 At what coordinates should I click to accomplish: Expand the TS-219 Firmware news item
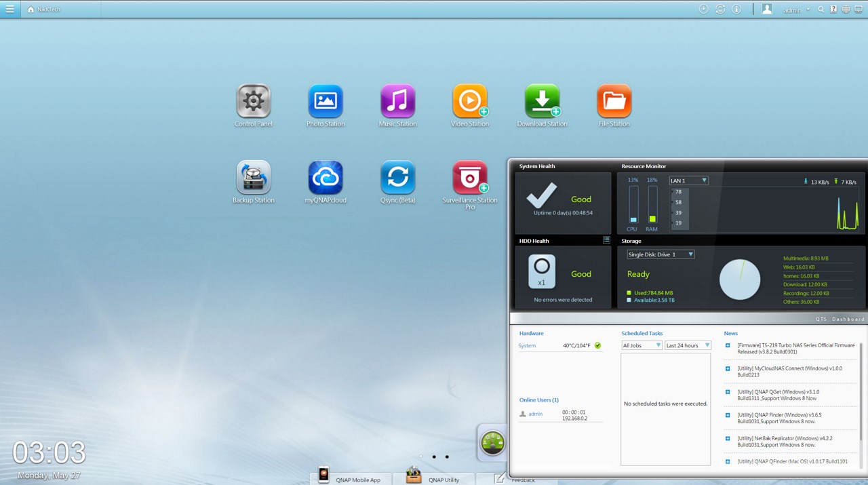click(x=728, y=345)
